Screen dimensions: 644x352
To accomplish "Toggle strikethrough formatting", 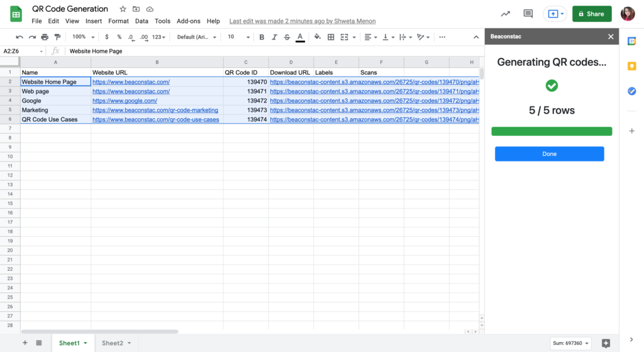I will [287, 37].
